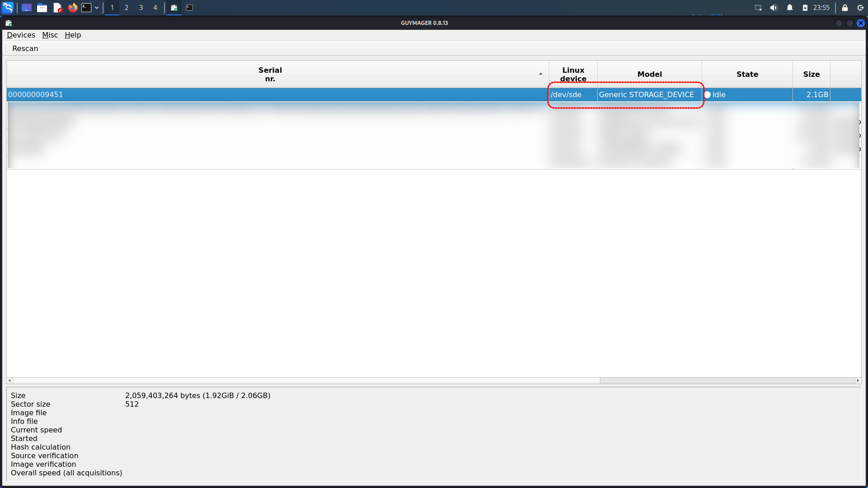Toggle sort arrow on Serial nr. column

540,74
